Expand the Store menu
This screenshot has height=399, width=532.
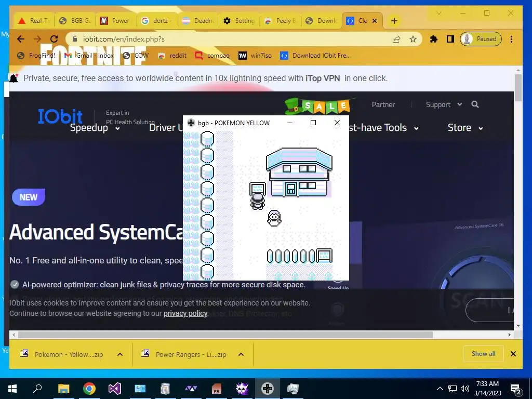[465, 128]
